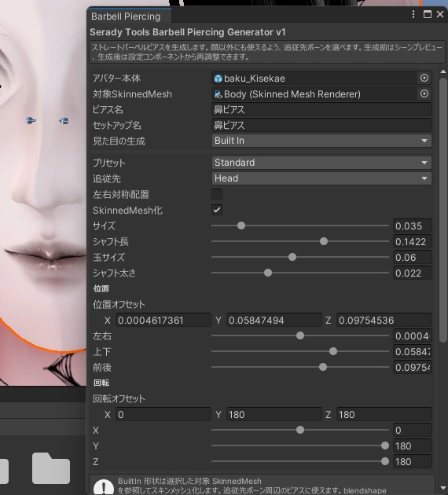
Task: Click the セットアップ名 text field
Action: pos(321,126)
